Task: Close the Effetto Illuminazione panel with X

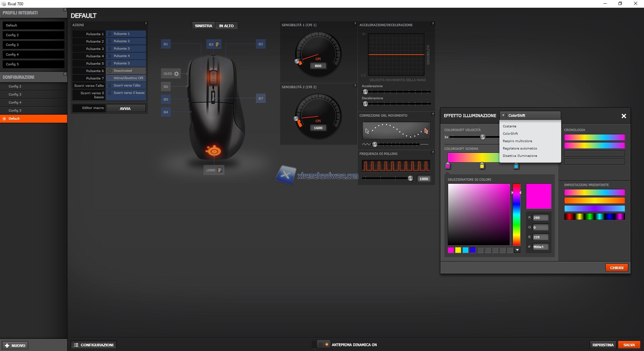Action: [624, 116]
